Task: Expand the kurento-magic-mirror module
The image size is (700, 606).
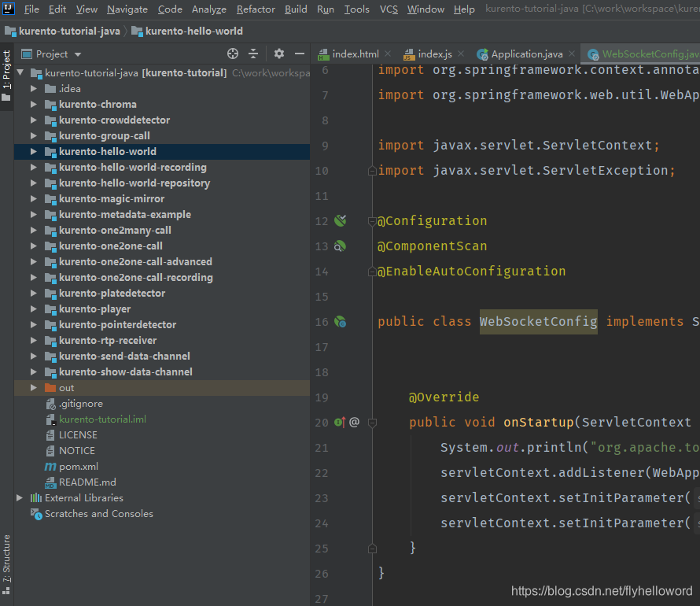Action: tap(34, 199)
